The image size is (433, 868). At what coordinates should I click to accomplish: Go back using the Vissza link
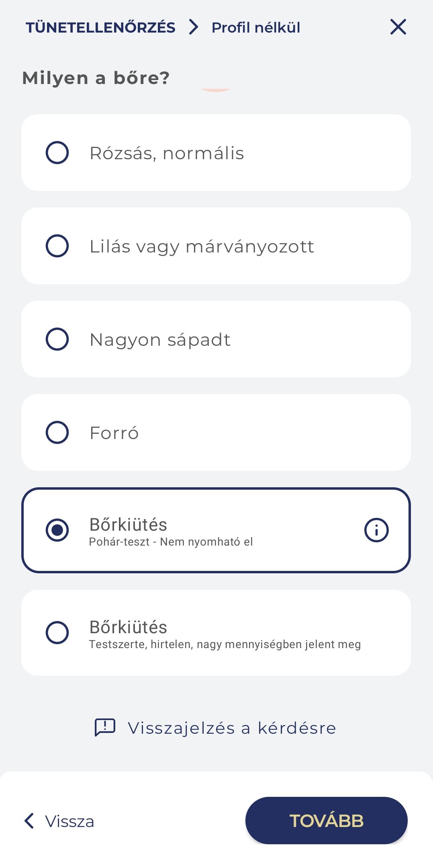69,821
